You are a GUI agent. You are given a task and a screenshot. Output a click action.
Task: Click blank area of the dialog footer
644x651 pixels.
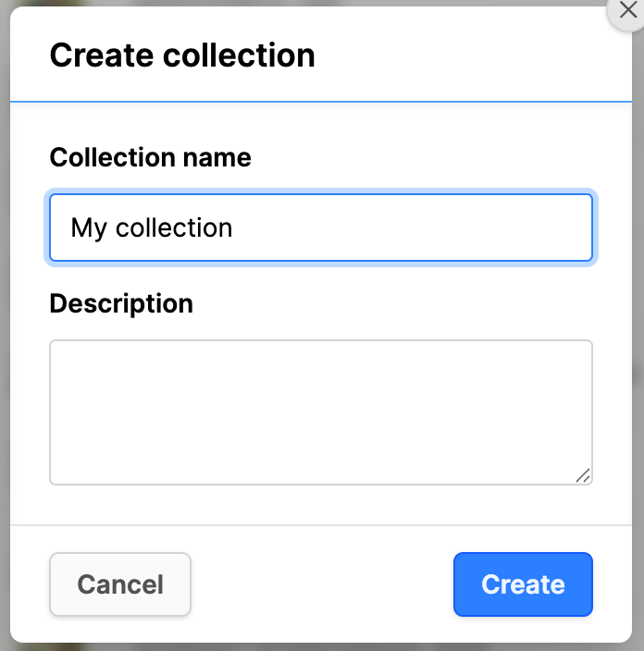click(x=322, y=584)
